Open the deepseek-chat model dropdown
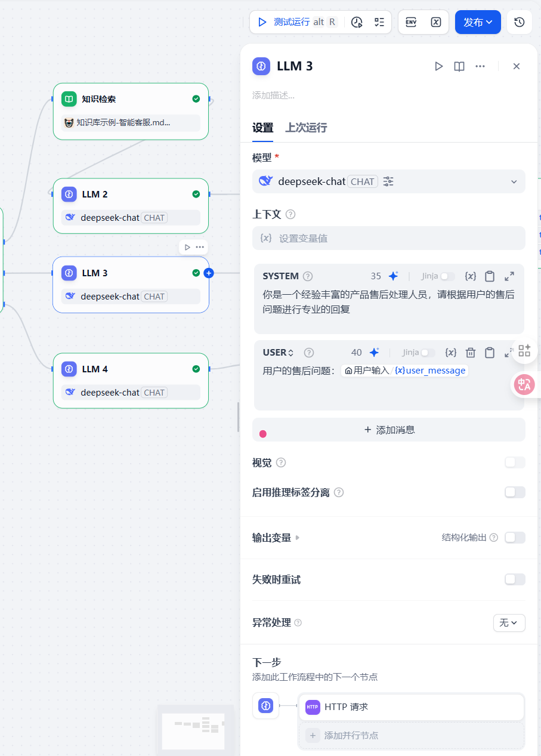The width and height of the screenshot is (541, 756). [x=514, y=181]
